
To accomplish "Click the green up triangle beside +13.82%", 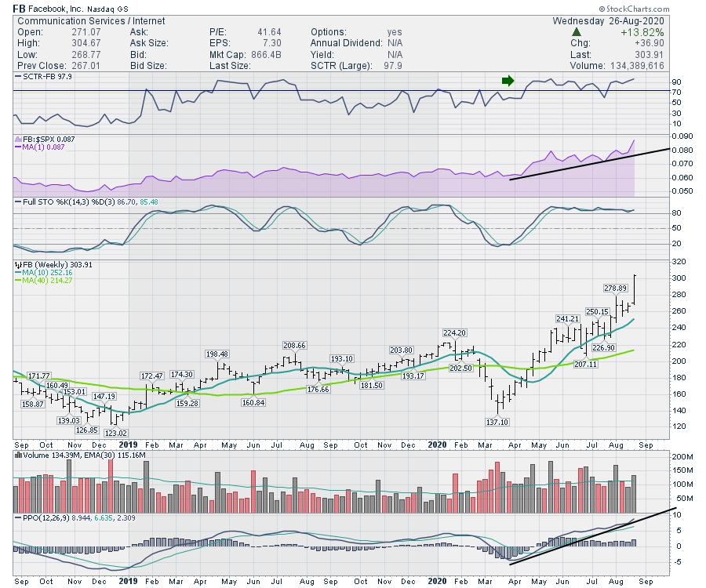I will (x=577, y=32).
